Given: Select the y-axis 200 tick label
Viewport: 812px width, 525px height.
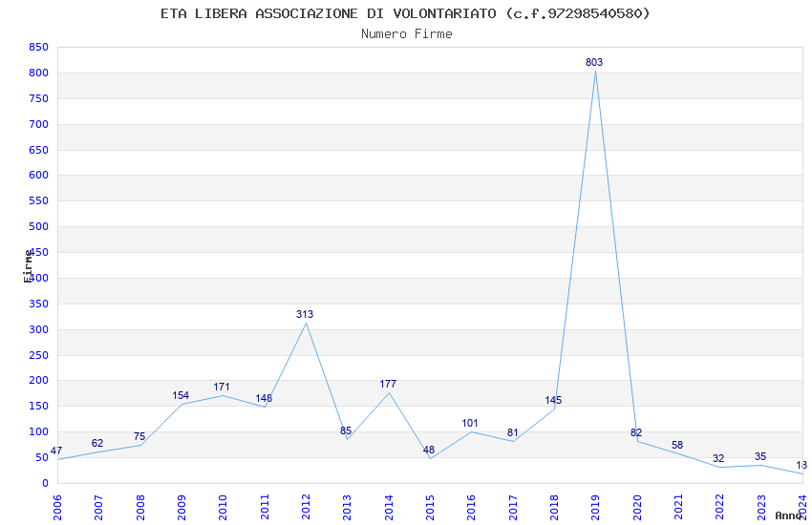Looking at the screenshot, I should (x=38, y=380).
